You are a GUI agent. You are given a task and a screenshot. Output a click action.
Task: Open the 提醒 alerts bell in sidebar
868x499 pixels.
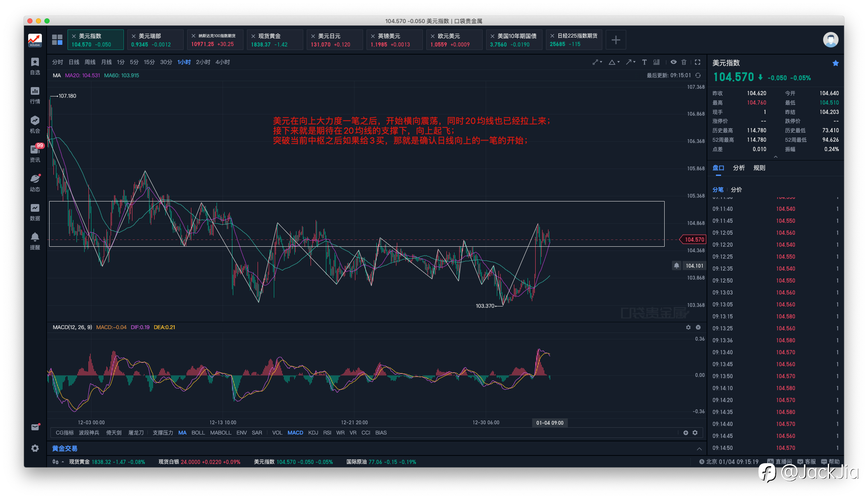(35, 241)
